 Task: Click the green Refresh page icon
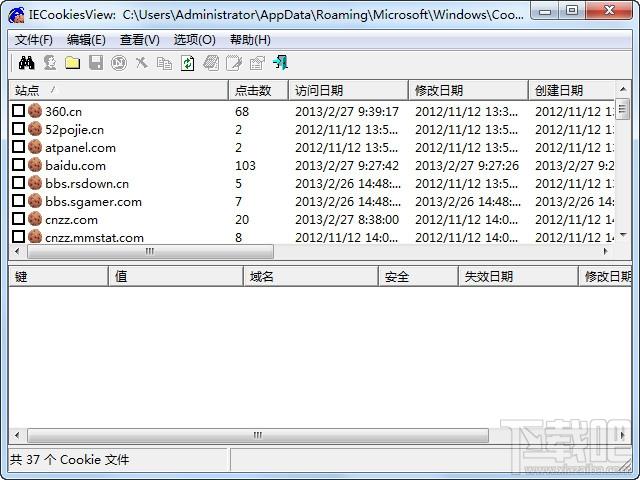coord(187,63)
